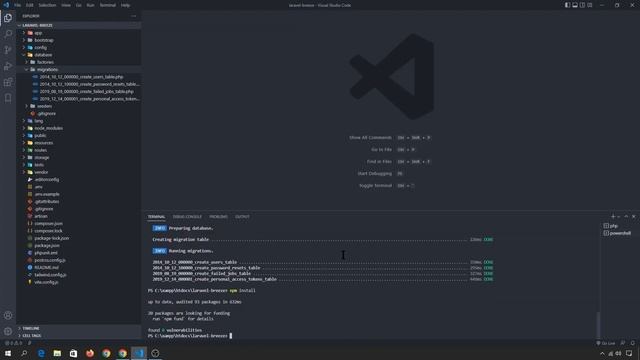640x360 pixels.
Task: Open Microsoft Edge from the taskbar
Action: pyautogui.click(x=41, y=353)
